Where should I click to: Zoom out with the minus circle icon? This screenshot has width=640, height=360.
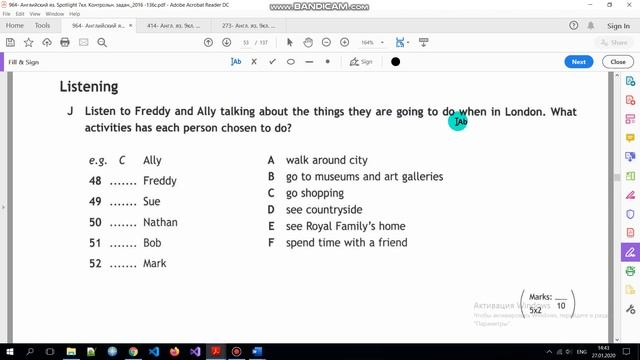click(326, 42)
